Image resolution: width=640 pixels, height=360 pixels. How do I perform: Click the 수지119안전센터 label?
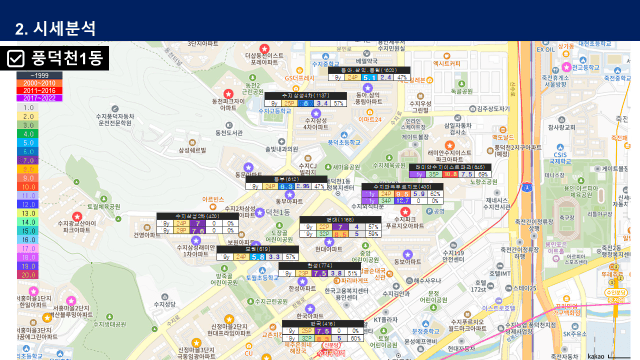tap(454, 256)
